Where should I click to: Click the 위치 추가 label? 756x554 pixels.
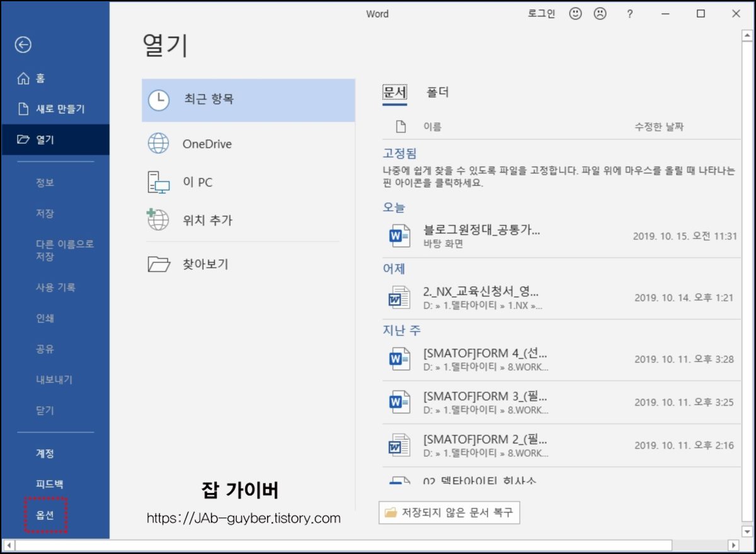[x=208, y=220]
